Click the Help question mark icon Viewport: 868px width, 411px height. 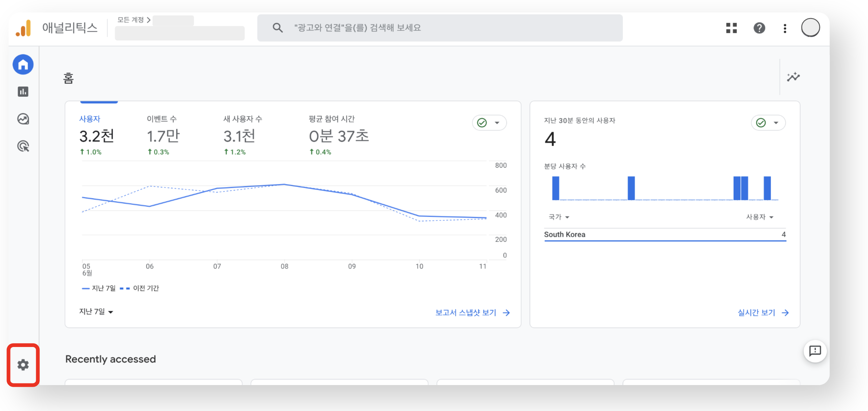point(759,28)
